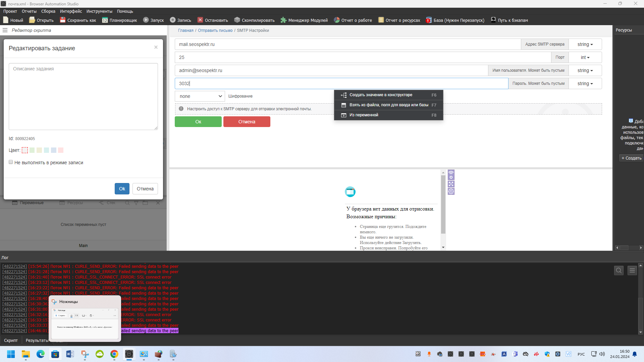Viewport: 644px width, 362px height.
Task: Click the Запись record icon
Action: click(x=173, y=20)
